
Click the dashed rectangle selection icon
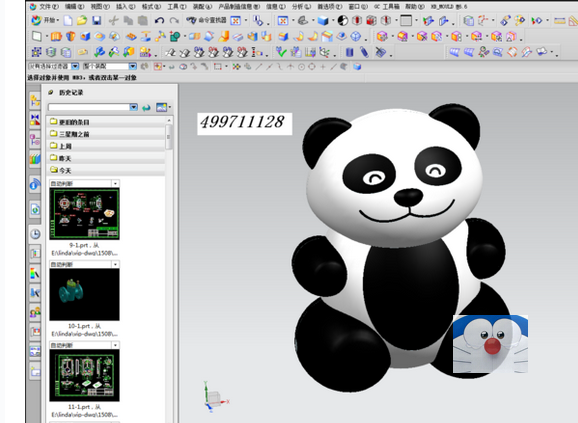click(218, 67)
